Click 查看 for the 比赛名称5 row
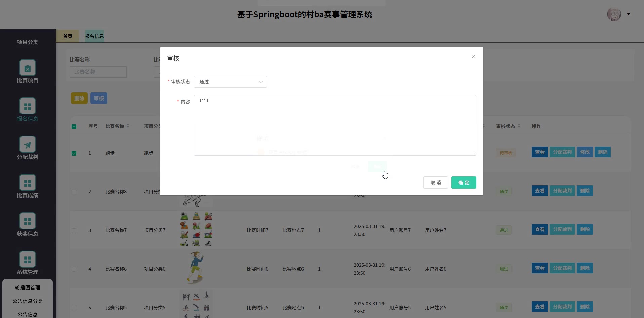Screen dimensions: 644x318 (540, 307)
